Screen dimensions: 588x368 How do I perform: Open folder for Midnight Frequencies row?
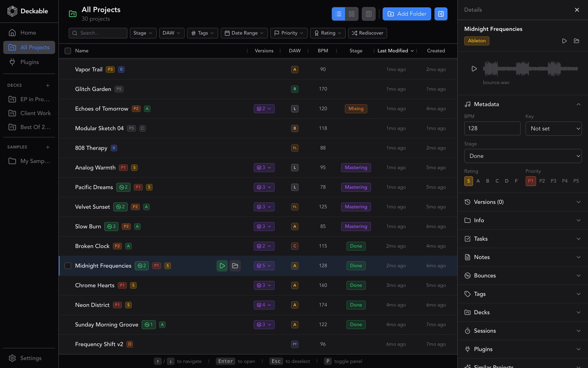pos(235,266)
